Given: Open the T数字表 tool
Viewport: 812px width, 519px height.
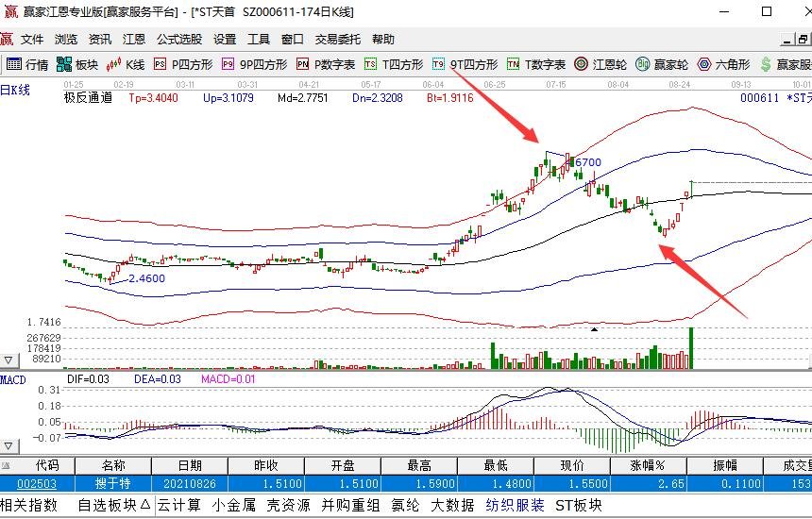Looking at the screenshot, I should click(536, 65).
